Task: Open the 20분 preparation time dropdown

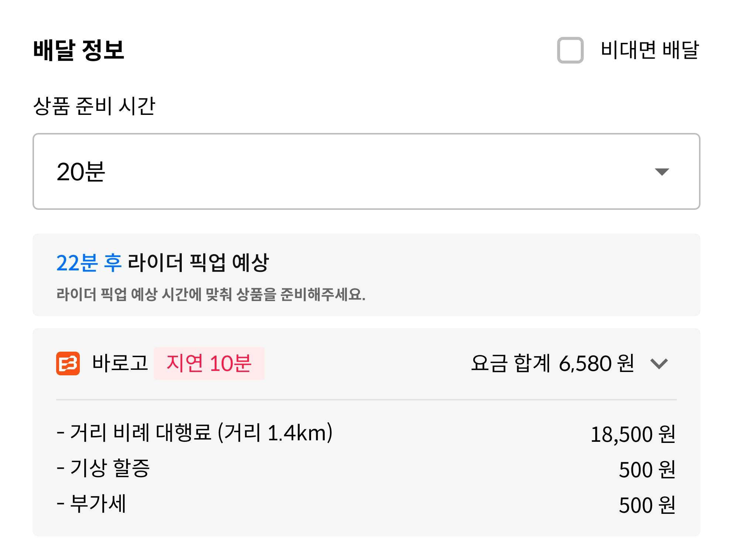Action: [366, 171]
